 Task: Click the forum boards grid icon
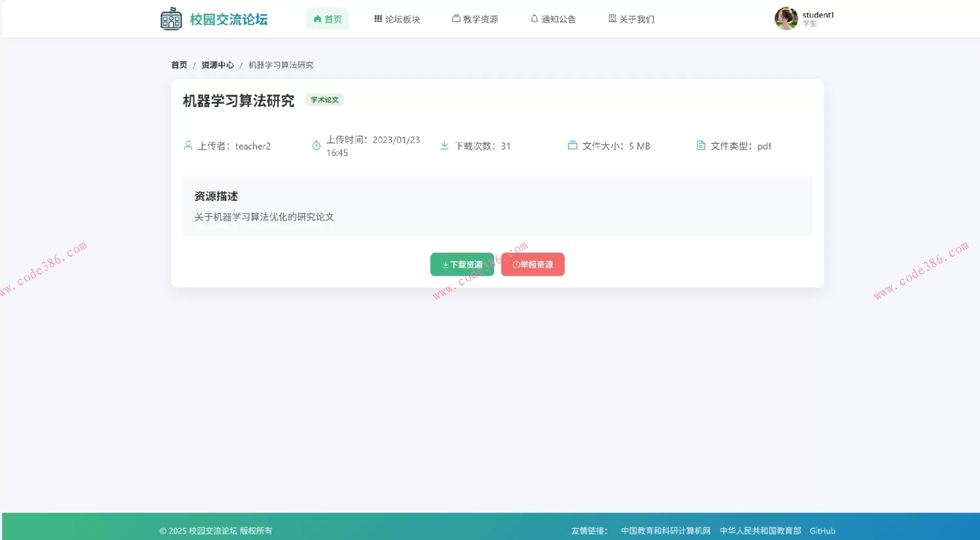(378, 18)
